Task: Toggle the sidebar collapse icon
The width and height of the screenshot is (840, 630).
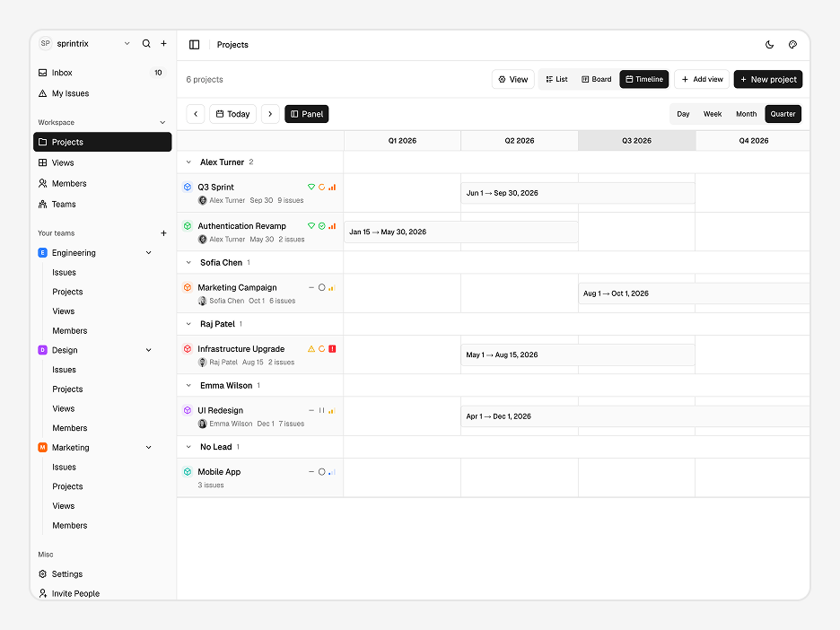Action: [195, 45]
